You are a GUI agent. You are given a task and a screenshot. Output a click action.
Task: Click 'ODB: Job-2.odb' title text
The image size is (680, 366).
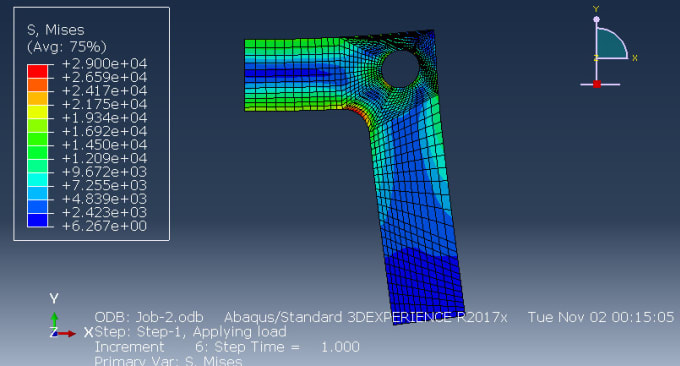149,317
